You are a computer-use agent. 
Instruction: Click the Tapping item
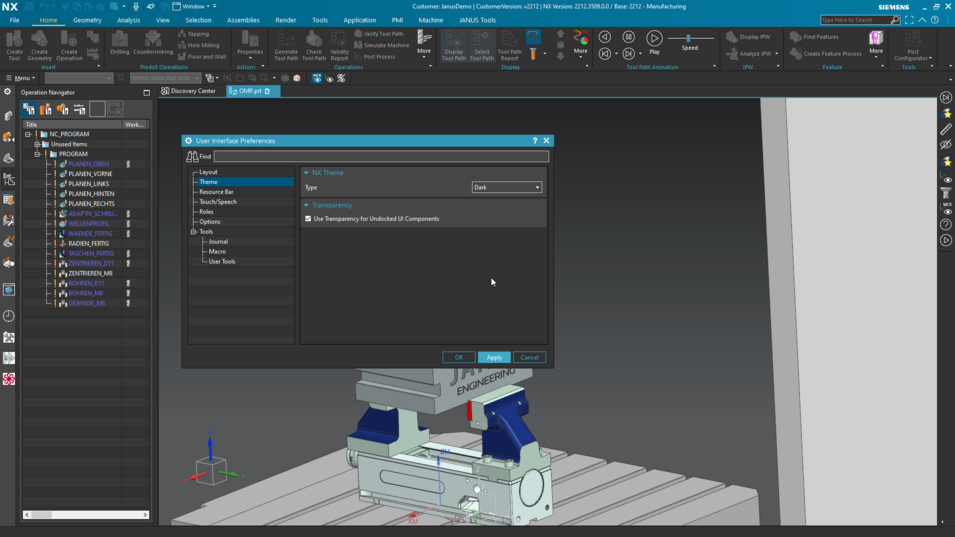[x=193, y=34]
